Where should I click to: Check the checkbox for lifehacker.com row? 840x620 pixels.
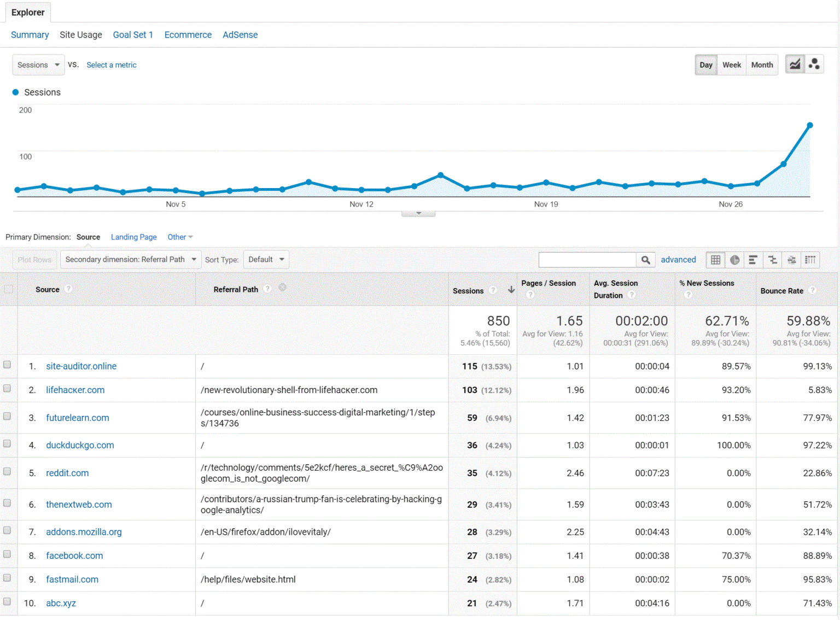click(8, 388)
